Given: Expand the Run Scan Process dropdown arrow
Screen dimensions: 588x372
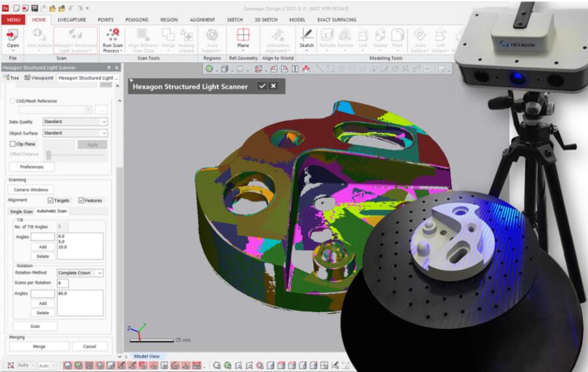Looking at the screenshot, I should [122, 51].
